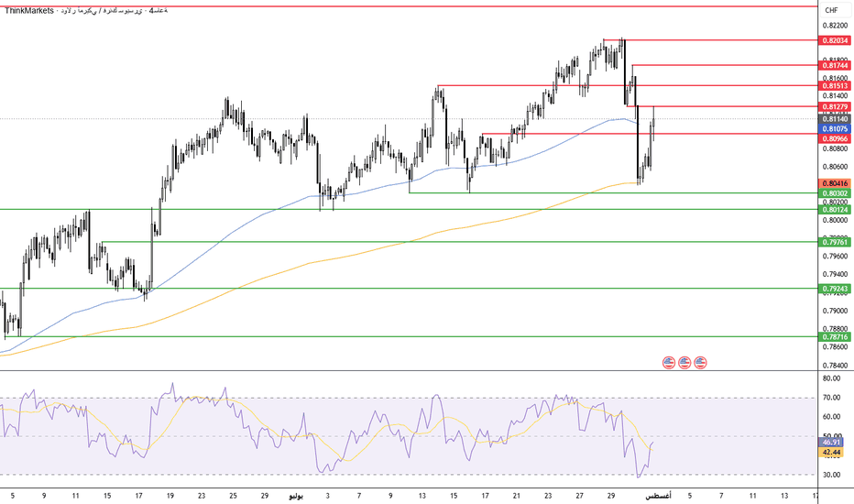854x504 pixels.
Task: Select the 0.82034 red resistance price label
Action: (835, 40)
